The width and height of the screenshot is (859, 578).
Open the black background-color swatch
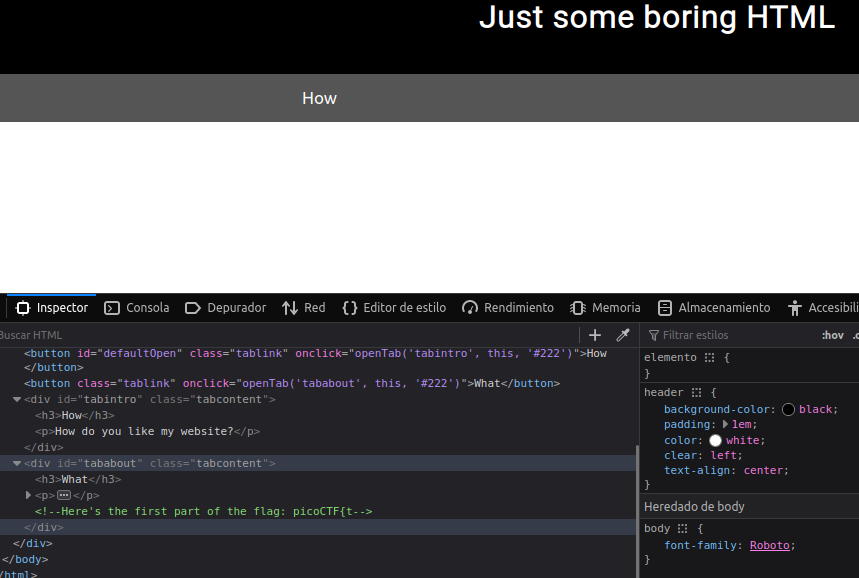pyautogui.click(x=789, y=409)
